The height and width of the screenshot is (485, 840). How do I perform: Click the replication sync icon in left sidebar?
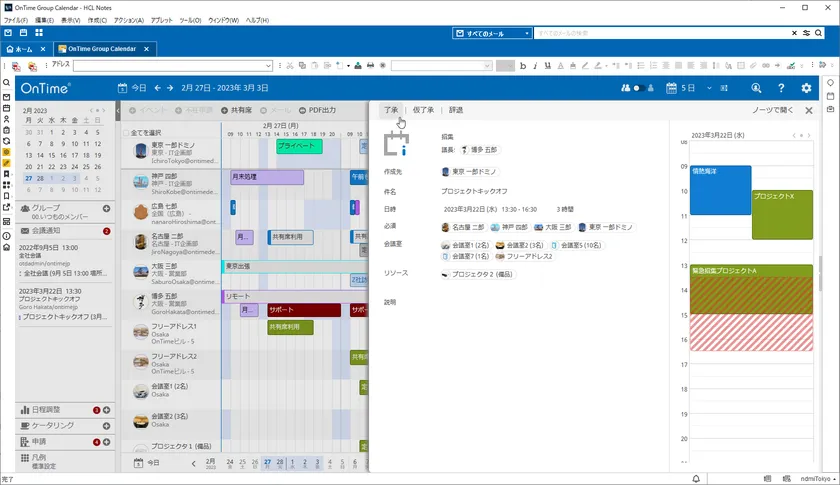6,141
